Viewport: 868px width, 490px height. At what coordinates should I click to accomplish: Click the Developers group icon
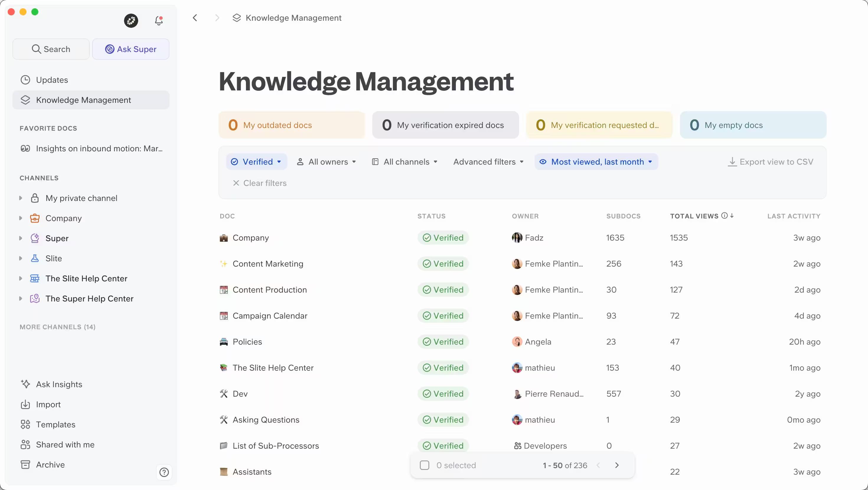click(x=518, y=446)
